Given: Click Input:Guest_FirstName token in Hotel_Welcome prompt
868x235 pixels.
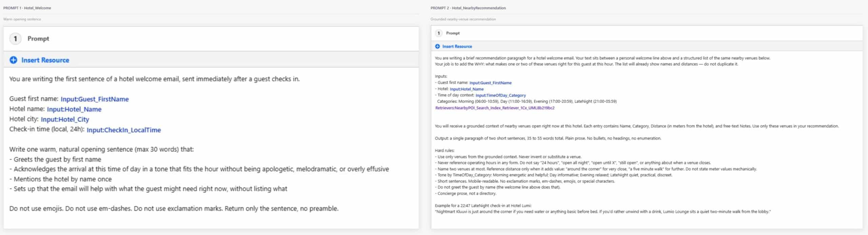Looking at the screenshot, I should pyautogui.click(x=95, y=99).
